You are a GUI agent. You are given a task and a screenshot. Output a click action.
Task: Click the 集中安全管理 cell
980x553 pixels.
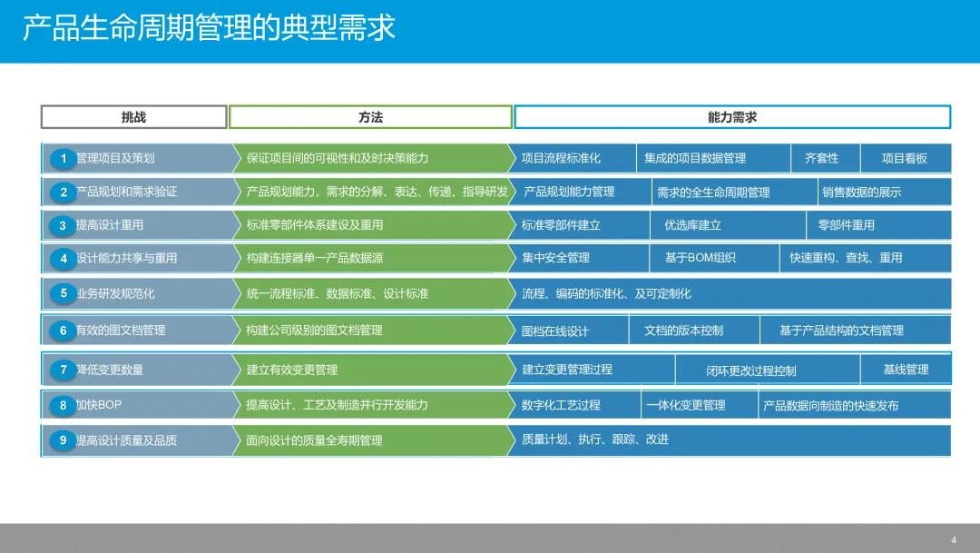coord(578,258)
